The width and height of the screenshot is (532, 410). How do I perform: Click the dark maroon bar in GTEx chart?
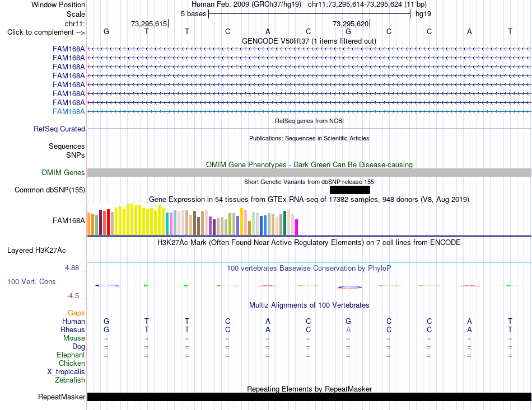(x=101, y=222)
